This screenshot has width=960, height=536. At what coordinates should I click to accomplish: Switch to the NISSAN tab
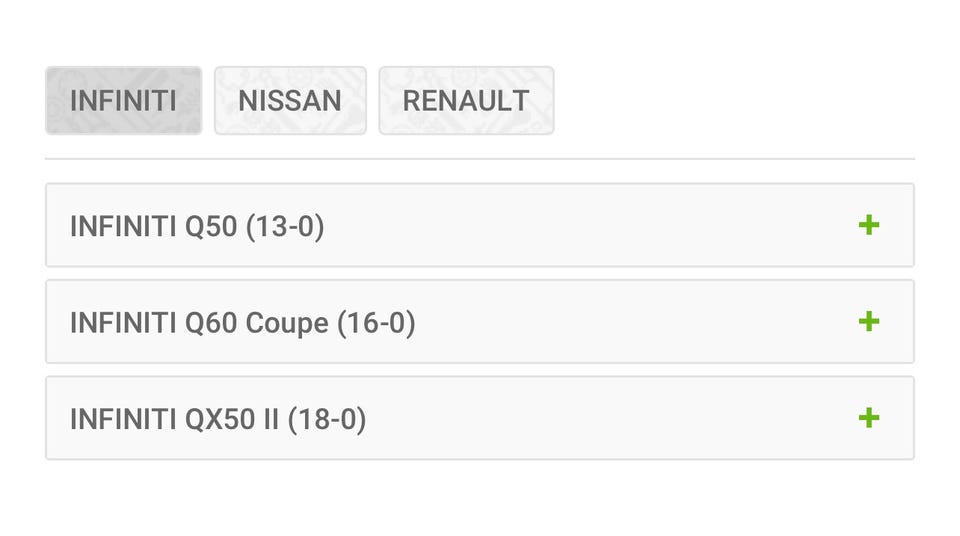click(x=290, y=100)
